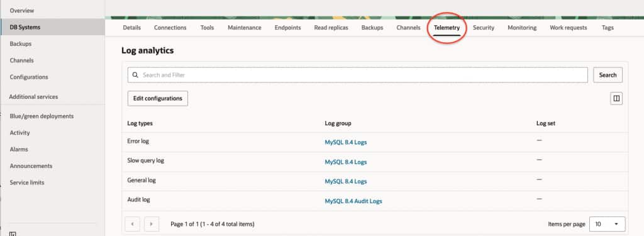Viewport: 644px width, 236px height.
Task: Click the search magnifier icon in filter box
Action: [136, 76]
